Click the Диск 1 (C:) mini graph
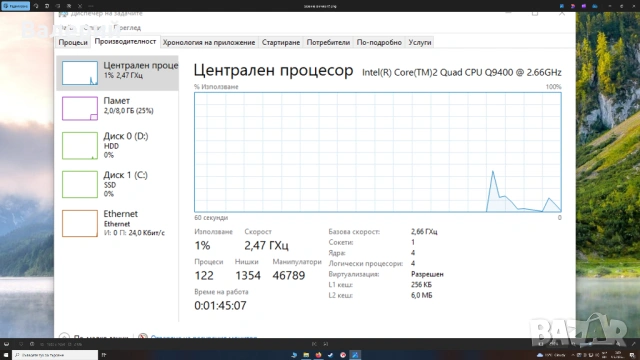Viewport: 640px width, 360px height. pos(80,184)
